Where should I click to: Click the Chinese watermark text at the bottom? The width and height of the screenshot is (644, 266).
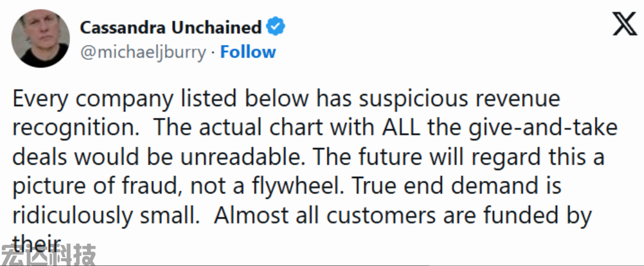point(48,256)
